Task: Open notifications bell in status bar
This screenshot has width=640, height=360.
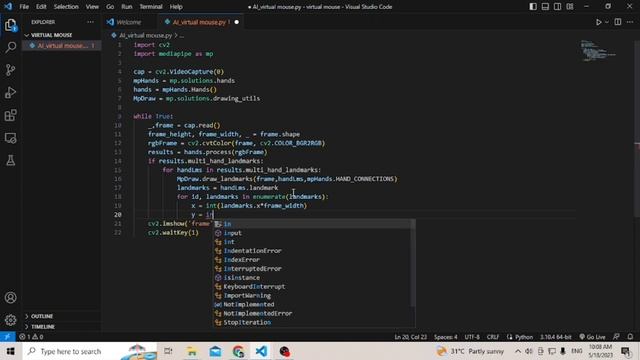Action: (630, 337)
